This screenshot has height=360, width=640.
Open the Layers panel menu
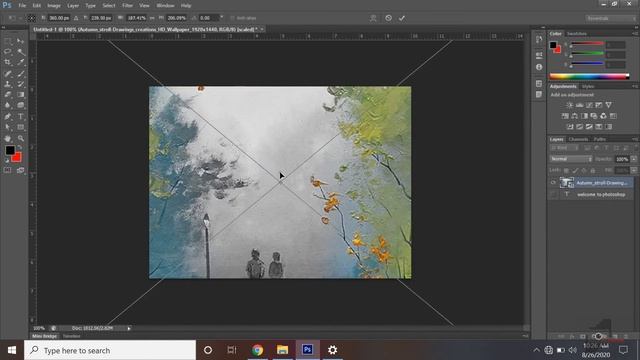635,139
